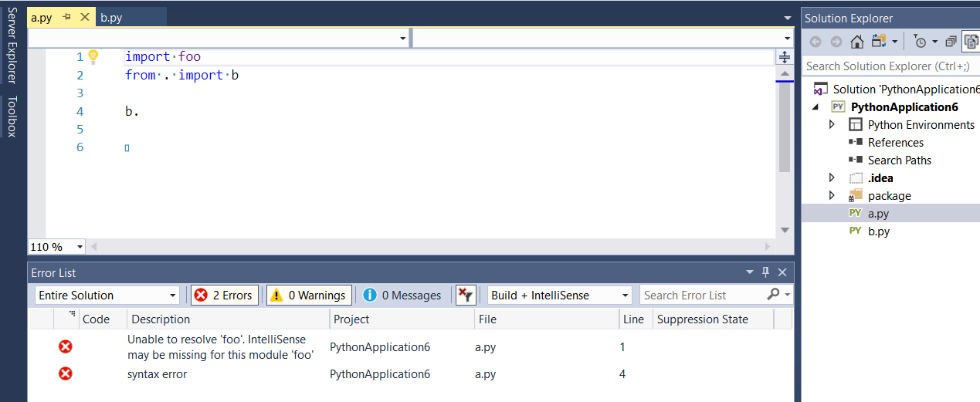Click the Error List search magnifier icon

tap(773, 295)
